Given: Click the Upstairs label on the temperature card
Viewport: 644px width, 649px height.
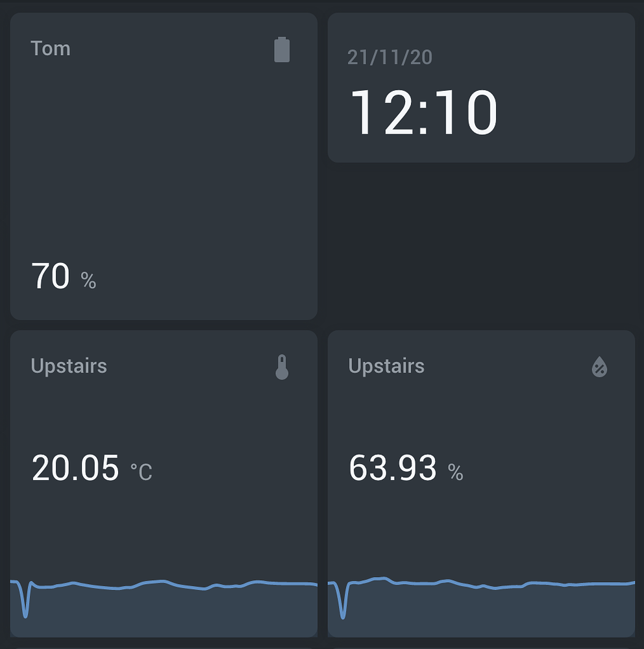Looking at the screenshot, I should tap(69, 366).
